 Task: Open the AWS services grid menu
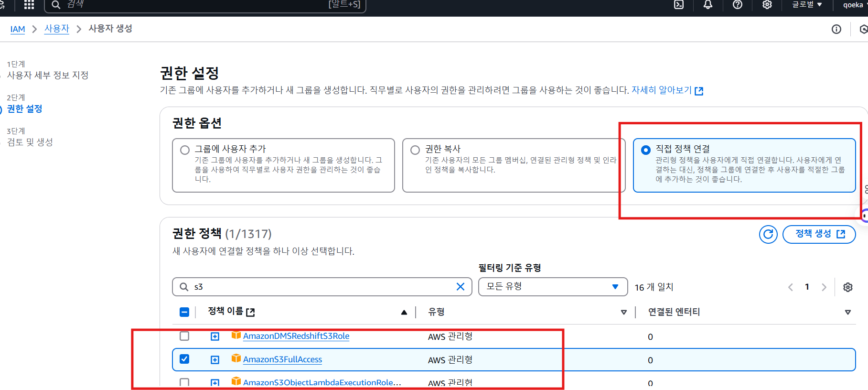point(29,5)
